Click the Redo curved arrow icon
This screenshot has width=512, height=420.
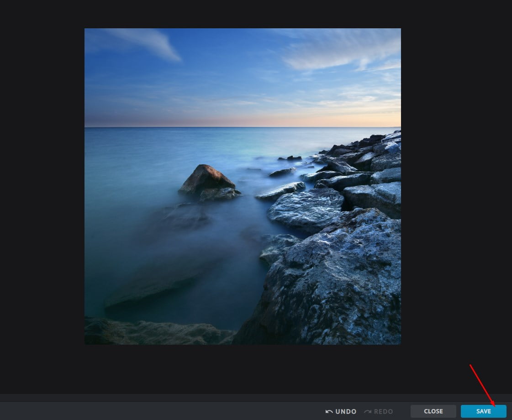(368, 412)
